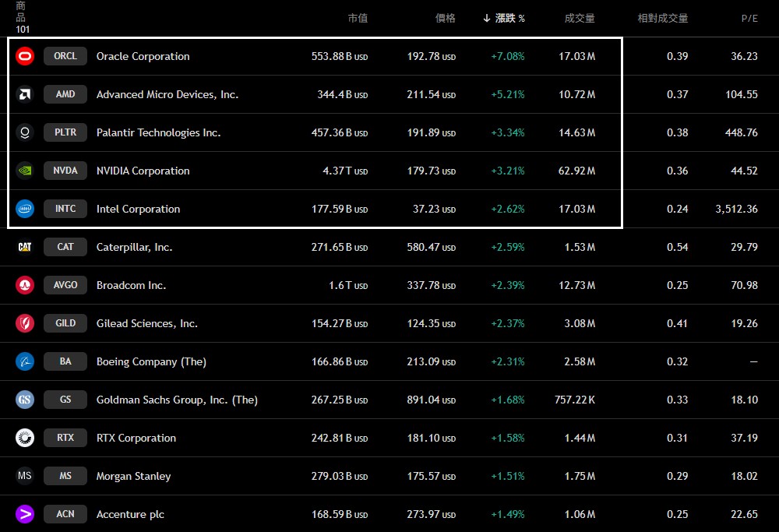The image size is (779, 532).
Task: Click the Palantir logo icon
Action: click(25, 132)
